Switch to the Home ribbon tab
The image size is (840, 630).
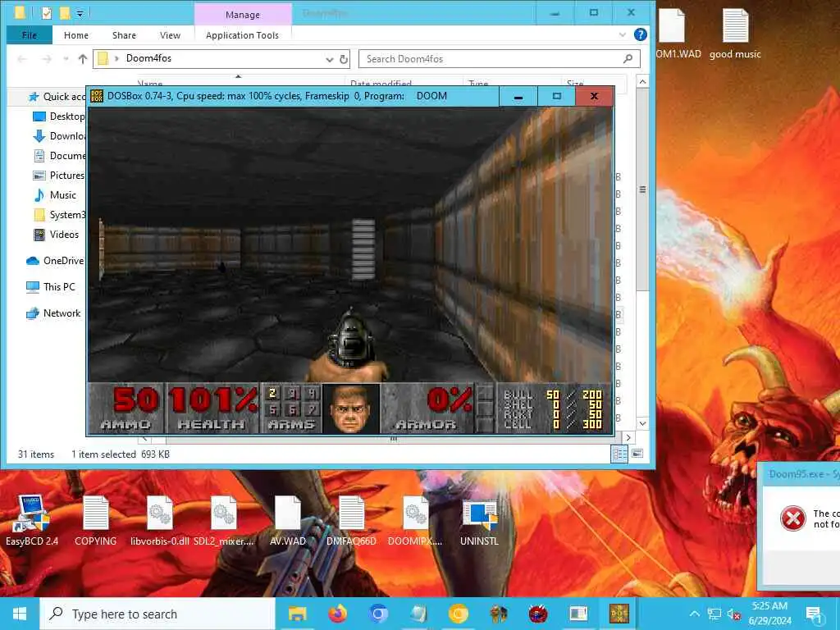(76, 35)
